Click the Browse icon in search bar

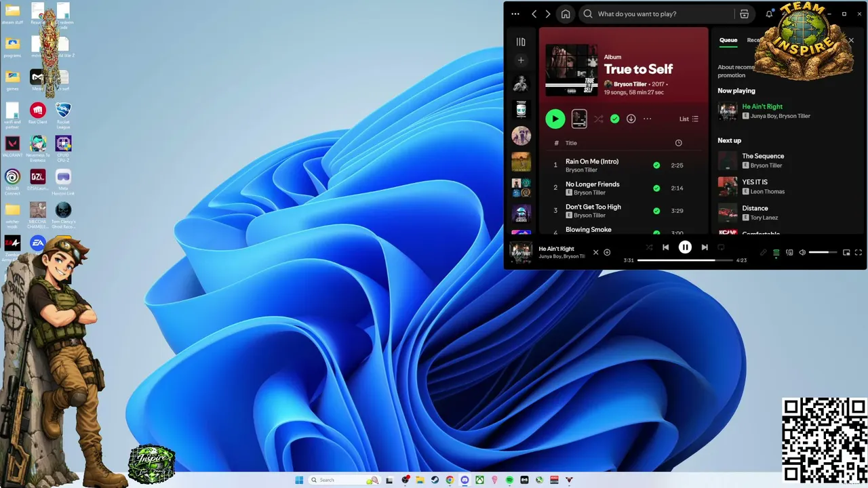pos(744,14)
